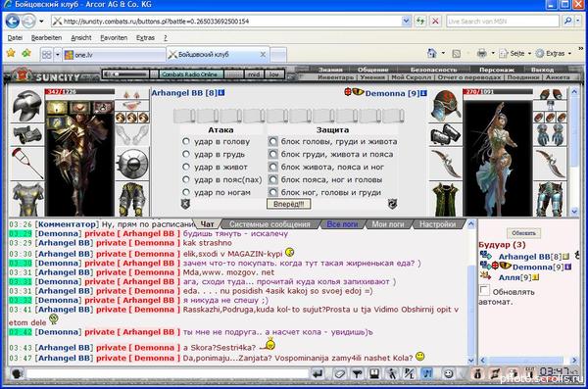Select attack 'удар в грудь'
The height and width of the screenshot is (389, 588).
(x=186, y=154)
